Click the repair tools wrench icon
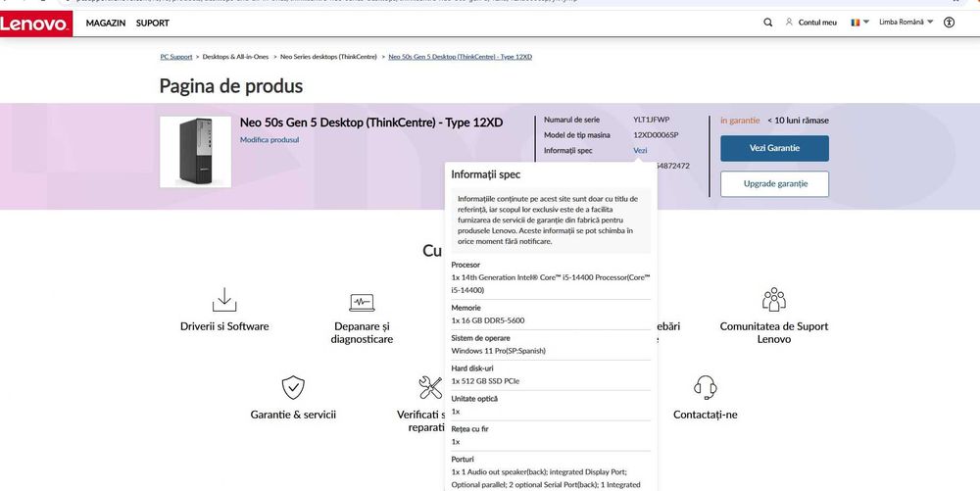 click(x=430, y=387)
